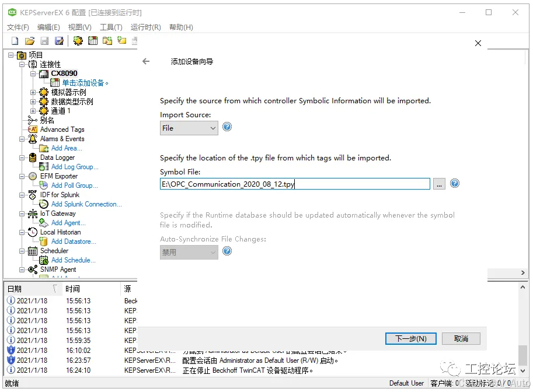This screenshot has height=392, width=533.
Task: Open the Auto-Synchronize File Changes dropdown
Action: pyautogui.click(x=189, y=253)
